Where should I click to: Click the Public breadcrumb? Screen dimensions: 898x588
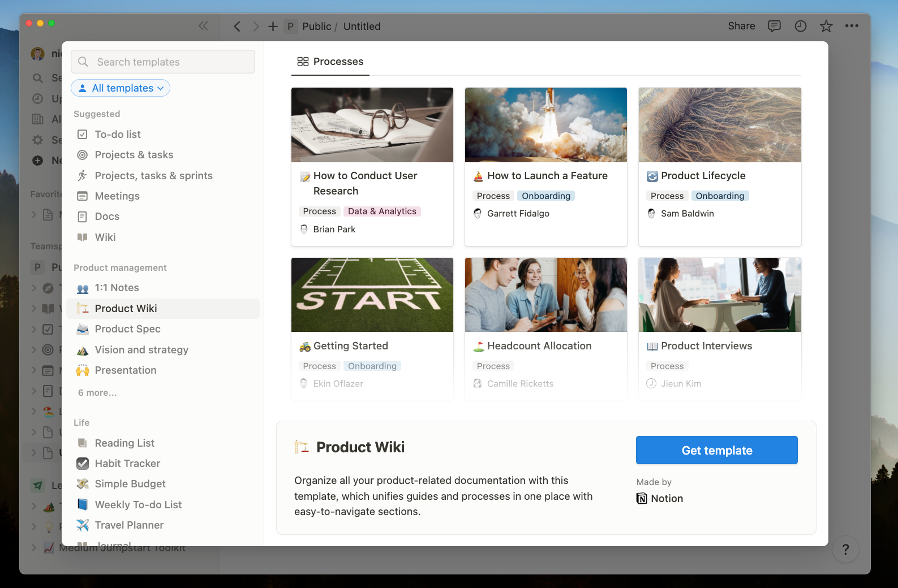(x=316, y=27)
